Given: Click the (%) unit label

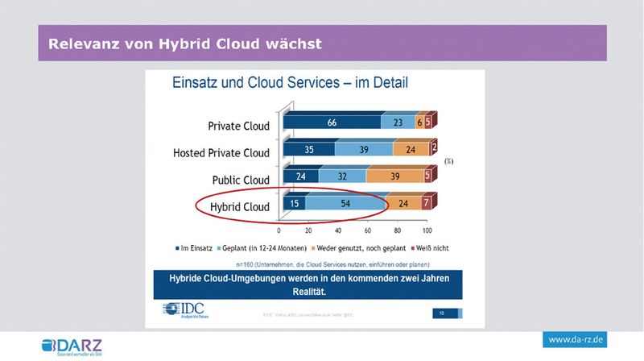Looking at the screenshot, I should pyautogui.click(x=449, y=161).
